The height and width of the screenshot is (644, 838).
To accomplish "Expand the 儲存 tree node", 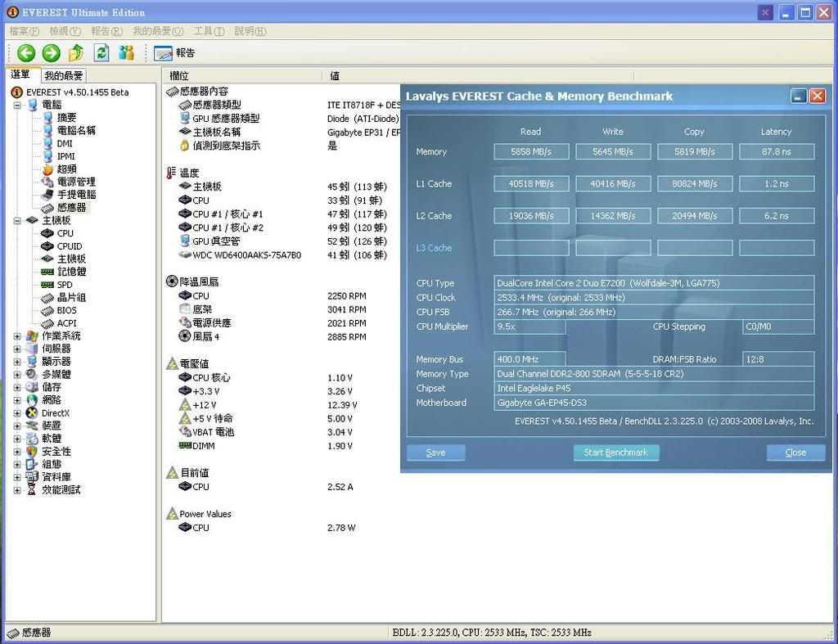I will (17, 388).
